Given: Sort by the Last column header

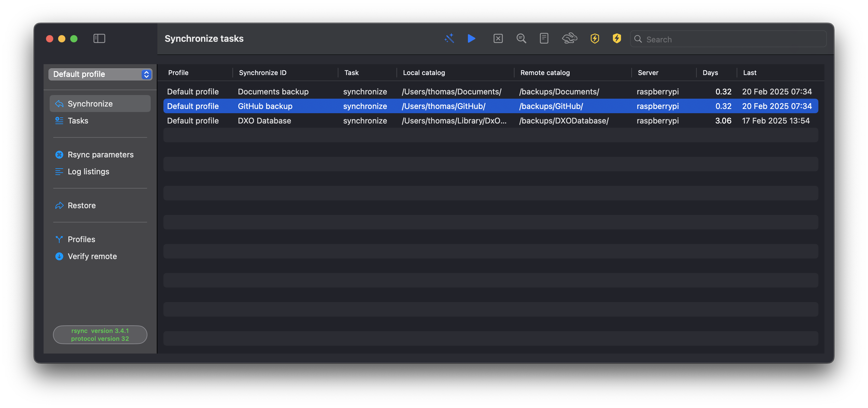Looking at the screenshot, I should click(x=749, y=73).
